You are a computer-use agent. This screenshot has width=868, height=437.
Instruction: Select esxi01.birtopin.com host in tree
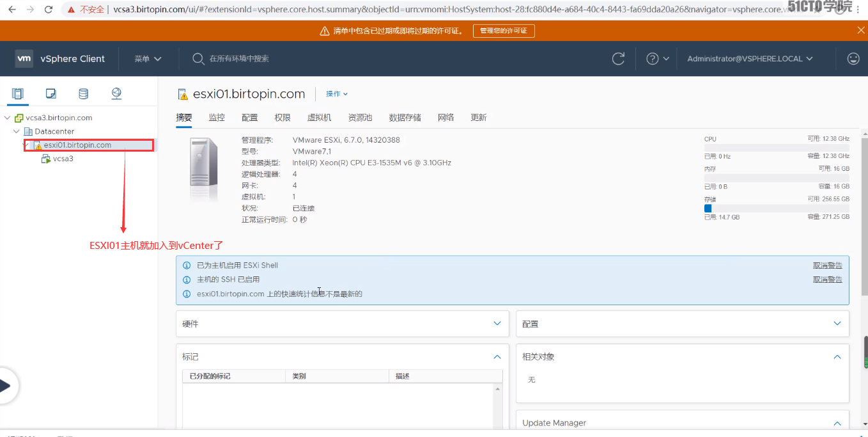(77, 145)
